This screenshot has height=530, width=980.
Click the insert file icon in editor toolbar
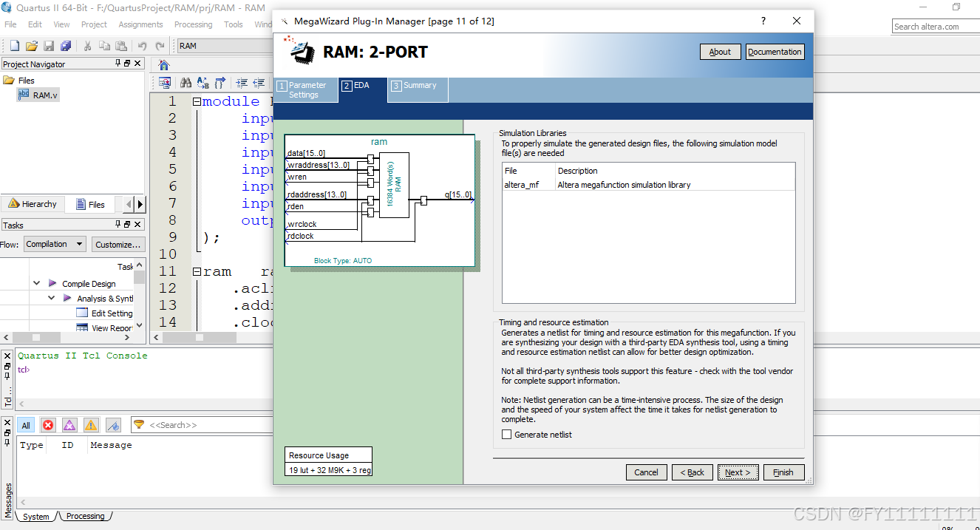click(x=164, y=83)
